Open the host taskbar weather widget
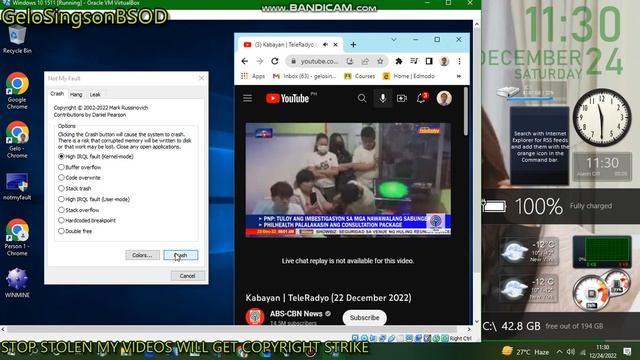This screenshot has width=640, height=360. [x=526, y=351]
